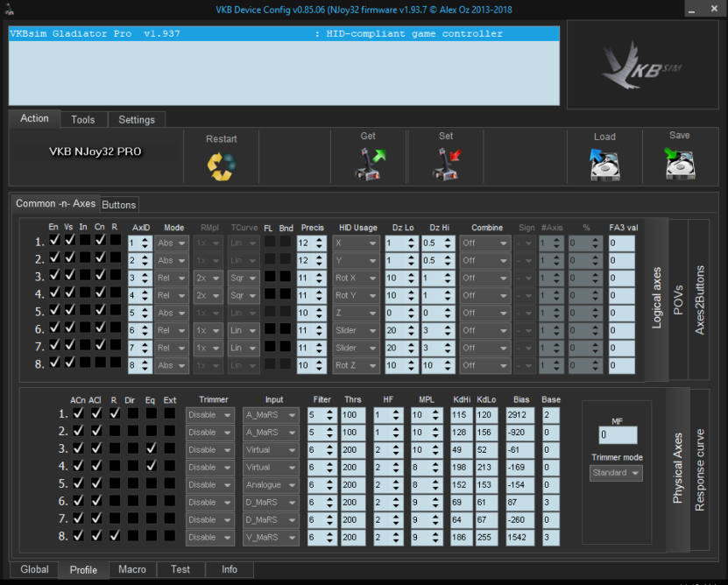The image size is (728, 585).
Task: Open the POVs side panel
Action: click(678, 300)
